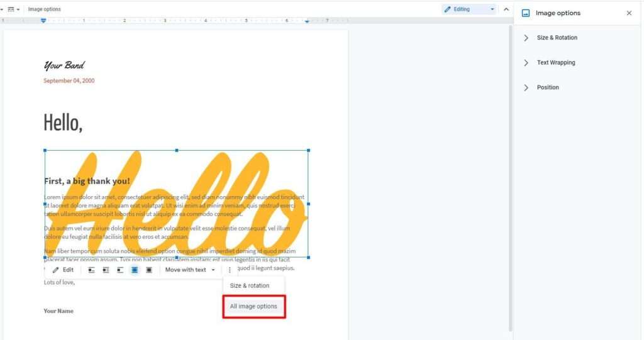Click the top-middle image resize handle
The height and width of the screenshot is (340, 644).
tap(177, 150)
